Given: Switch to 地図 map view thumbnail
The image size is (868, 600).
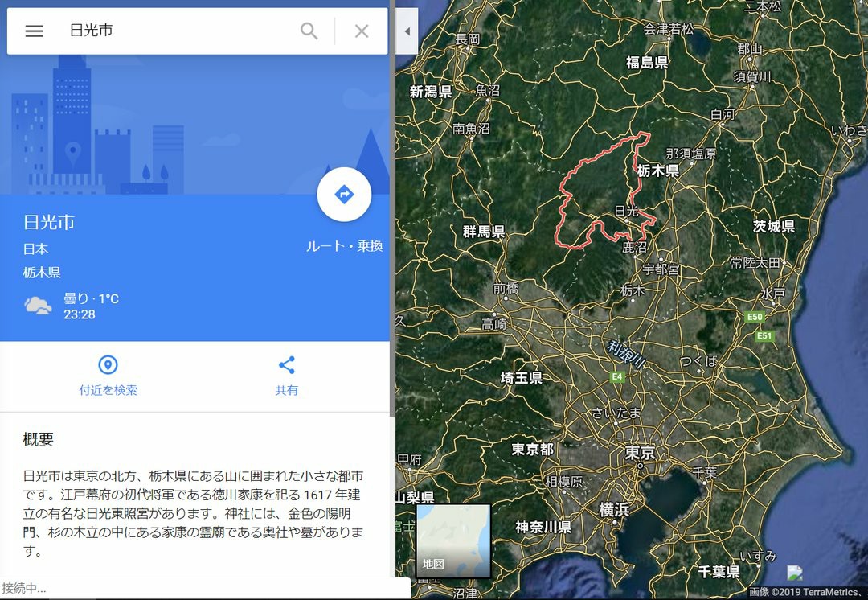Looking at the screenshot, I should (x=453, y=540).
